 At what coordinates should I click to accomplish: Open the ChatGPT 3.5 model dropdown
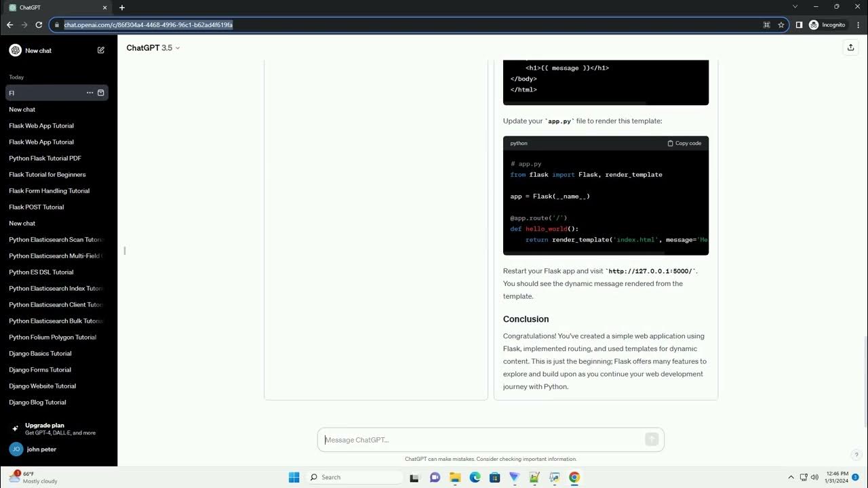pos(153,47)
